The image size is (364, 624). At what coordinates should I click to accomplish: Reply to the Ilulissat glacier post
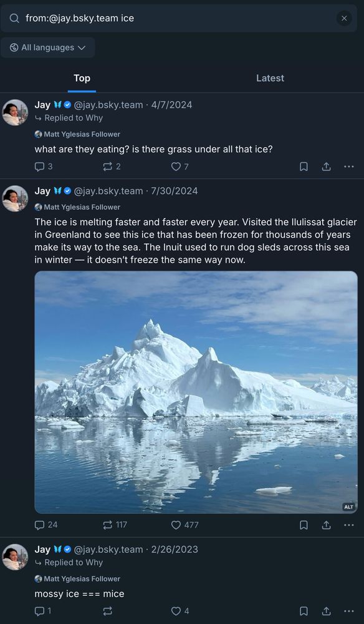(x=39, y=525)
